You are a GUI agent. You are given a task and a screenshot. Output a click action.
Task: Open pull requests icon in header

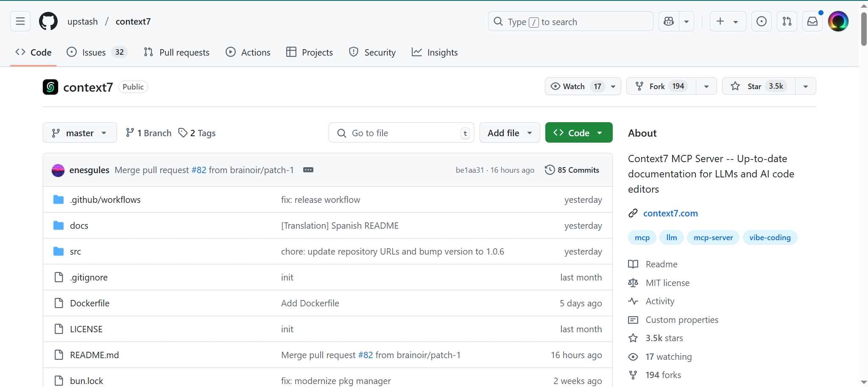(x=787, y=21)
